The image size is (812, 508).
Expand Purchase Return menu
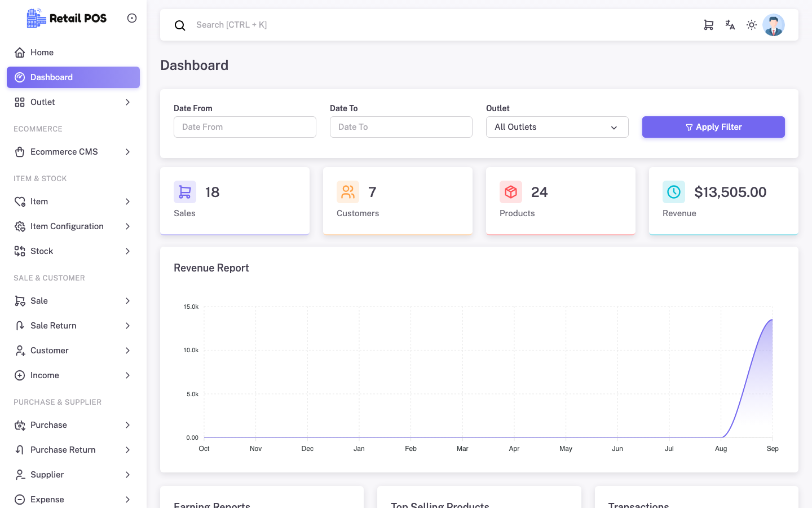[x=73, y=450]
